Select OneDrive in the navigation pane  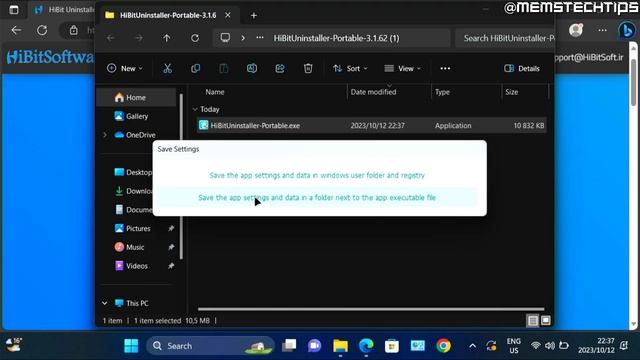click(x=140, y=135)
